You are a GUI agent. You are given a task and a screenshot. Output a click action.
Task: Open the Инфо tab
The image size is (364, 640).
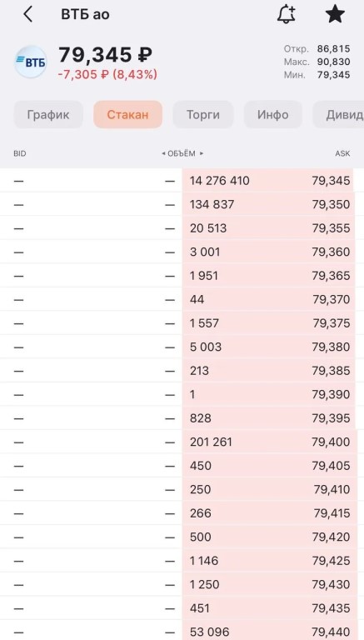(273, 115)
